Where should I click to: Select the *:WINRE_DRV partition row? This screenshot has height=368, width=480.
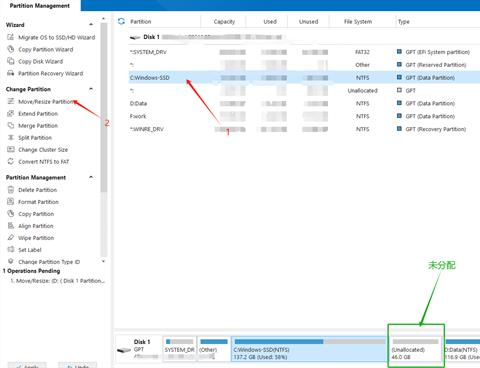(x=304, y=129)
